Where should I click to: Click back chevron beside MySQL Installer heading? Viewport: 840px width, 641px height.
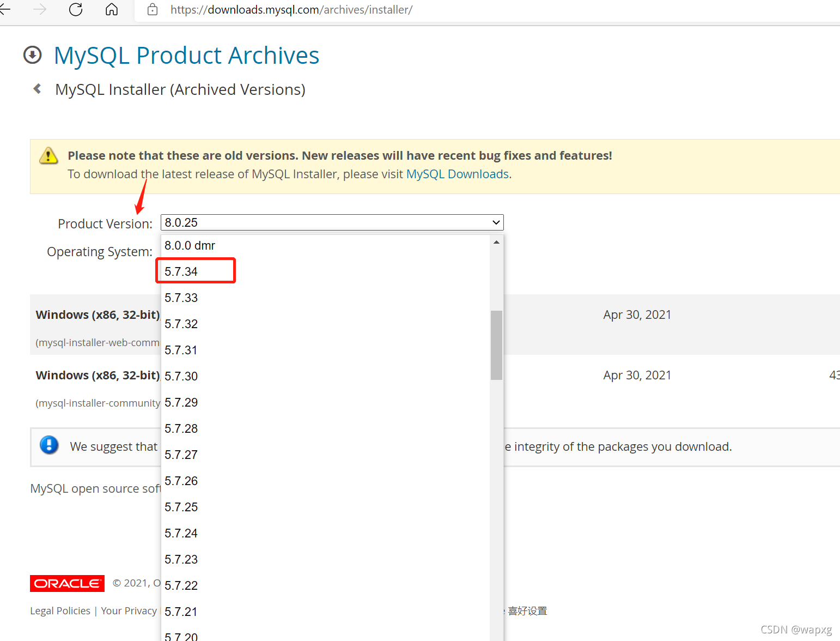click(x=37, y=89)
